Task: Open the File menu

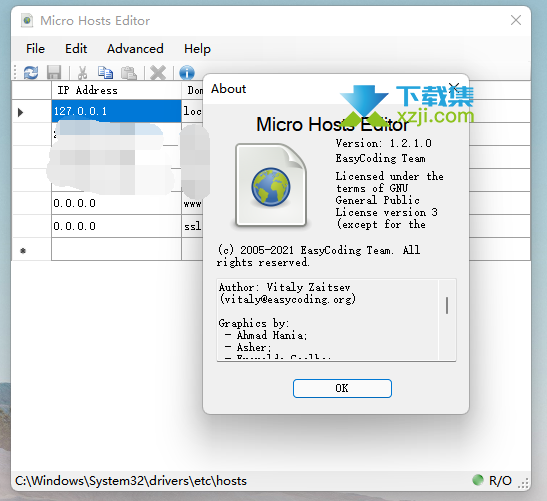Action: point(35,49)
